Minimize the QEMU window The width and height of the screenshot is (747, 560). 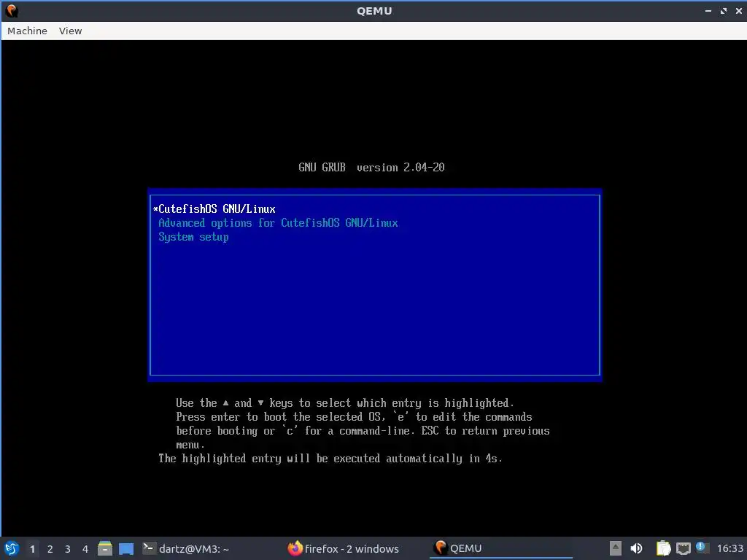[708, 10]
